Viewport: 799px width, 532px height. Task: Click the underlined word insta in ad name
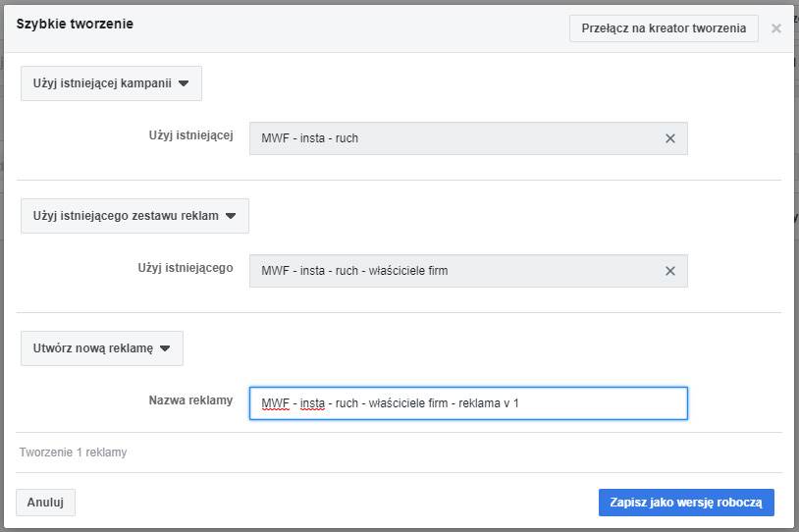tap(312, 403)
